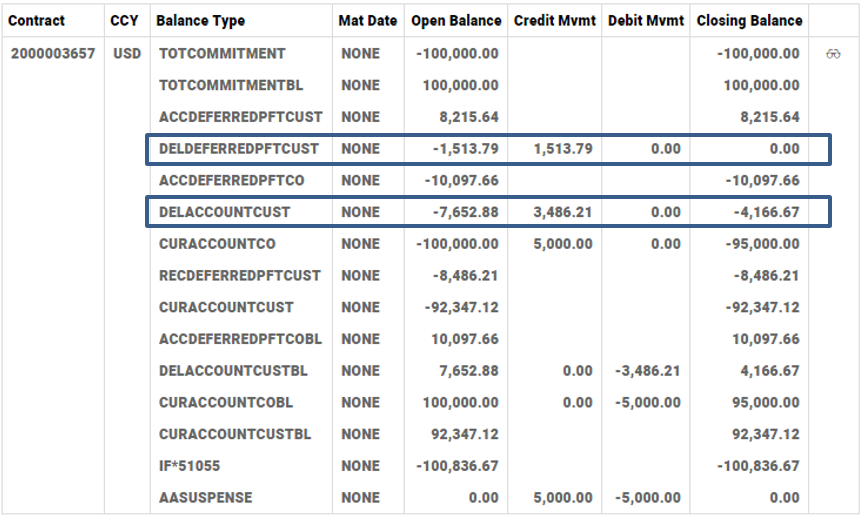The image size is (864, 519).
Task: Click the CURACCOUNTCO balance type cell
Action: coord(217,244)
